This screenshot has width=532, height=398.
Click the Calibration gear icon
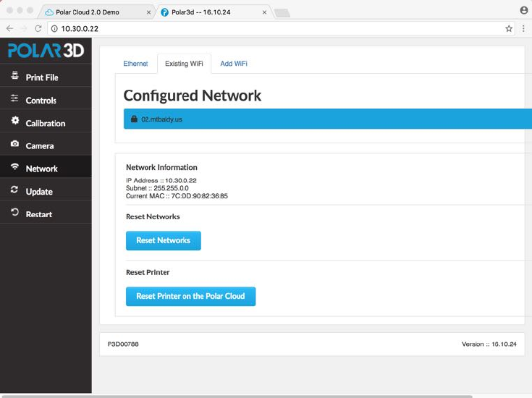click(x=14, y=120)
